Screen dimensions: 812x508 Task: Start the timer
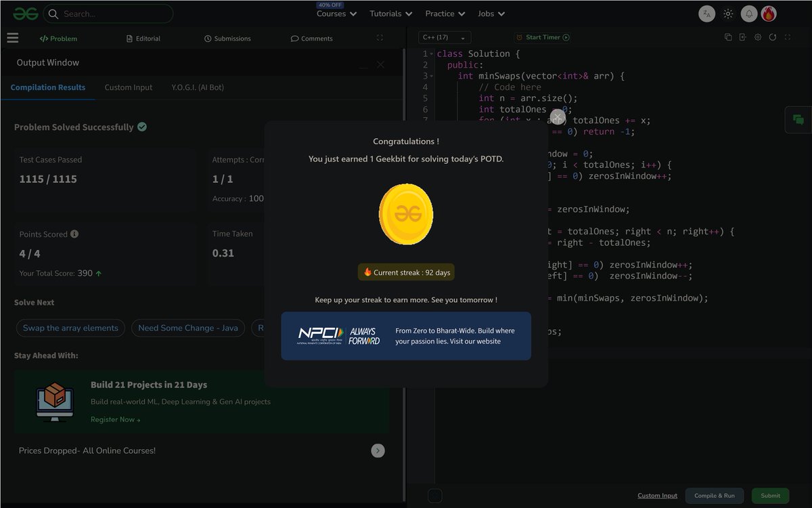coord(543,37)
